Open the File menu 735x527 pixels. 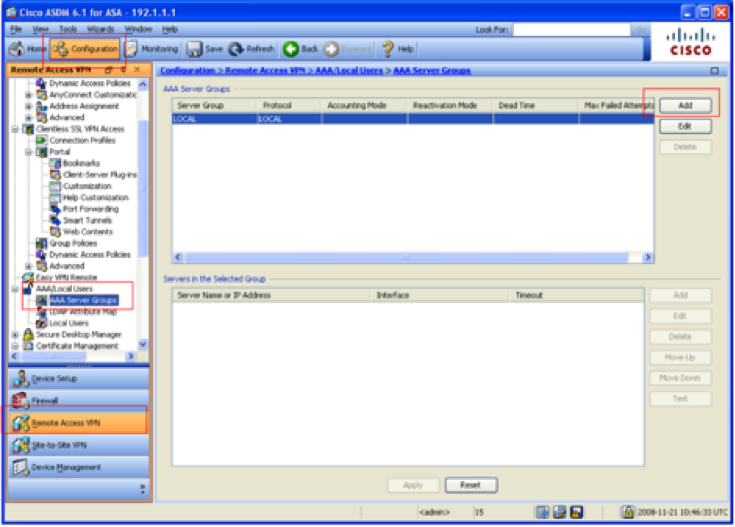pyautogui.click(x=16, y=29)
